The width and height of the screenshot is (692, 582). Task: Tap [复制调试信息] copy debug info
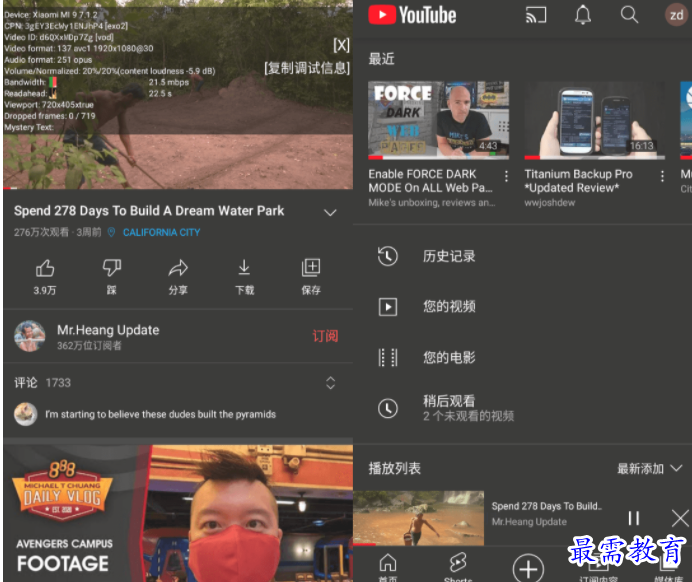(307, 68)
